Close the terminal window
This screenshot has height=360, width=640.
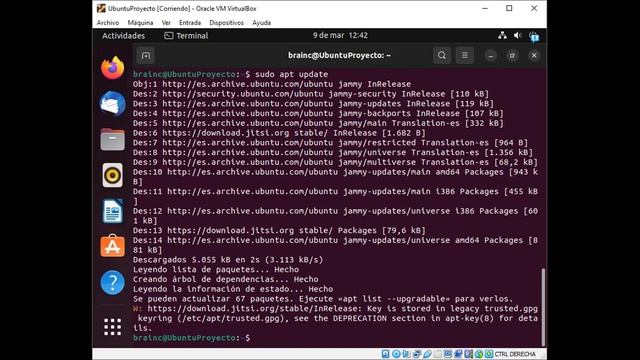pyautogui.click(x=534, y=56)
